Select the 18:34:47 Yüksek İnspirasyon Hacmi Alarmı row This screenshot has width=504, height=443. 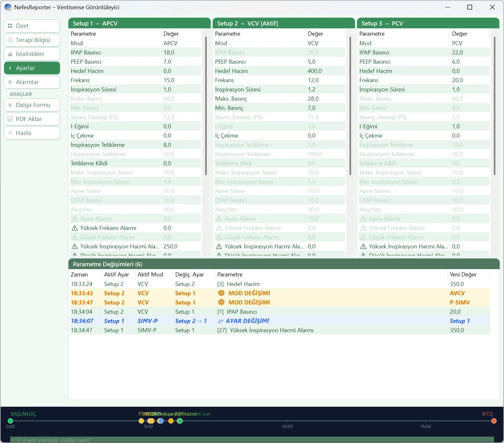click(279, 330)
